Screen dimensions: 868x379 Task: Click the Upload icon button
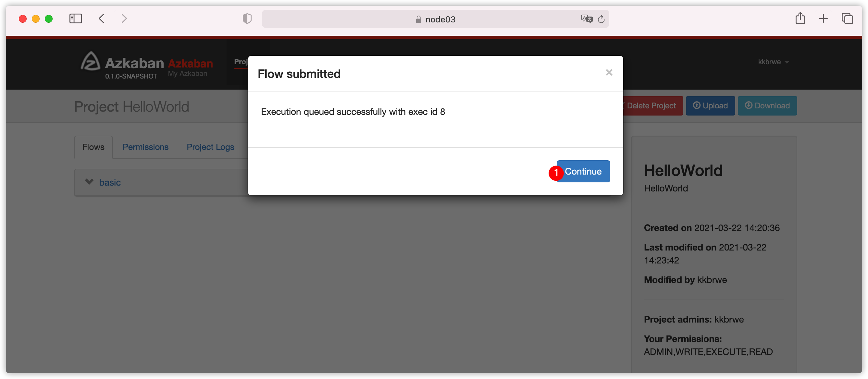[x=710, y=105]
